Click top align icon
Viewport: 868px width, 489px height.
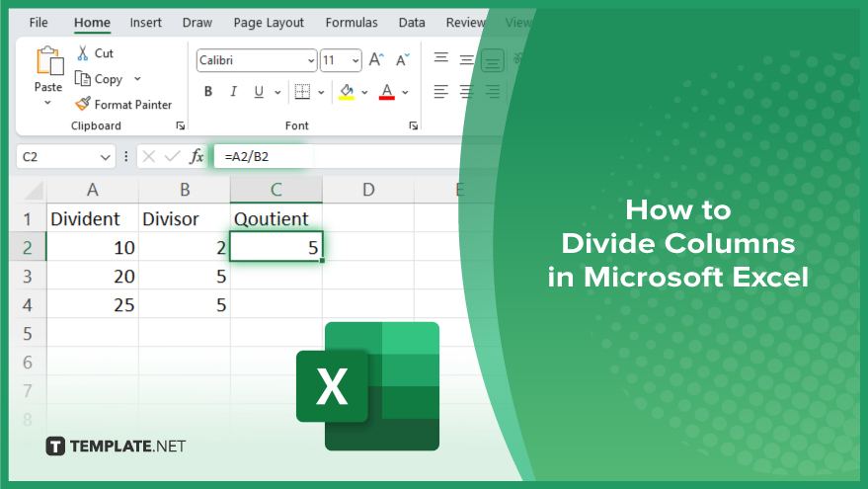coord(441,57)
